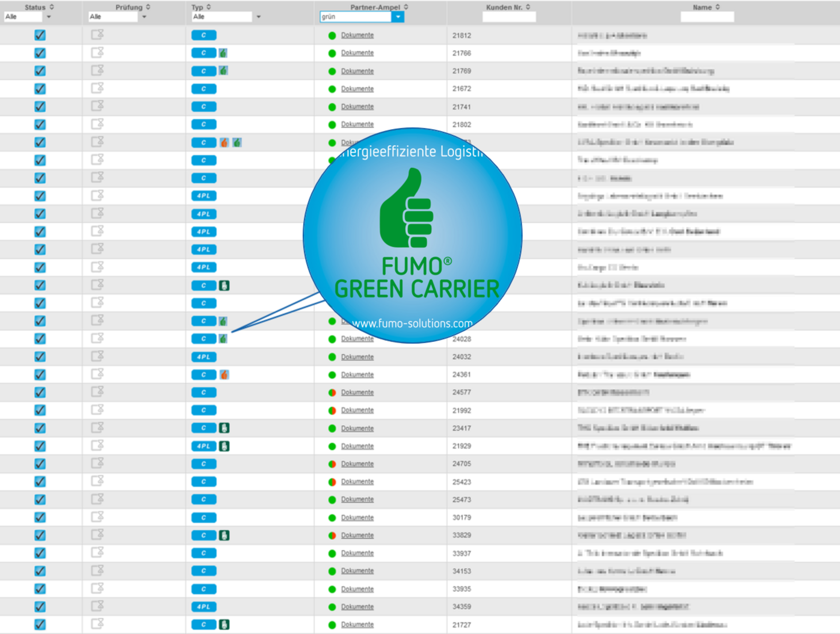
Task: Open Dokumente link for customer 21802
Action: pos(357,125)
